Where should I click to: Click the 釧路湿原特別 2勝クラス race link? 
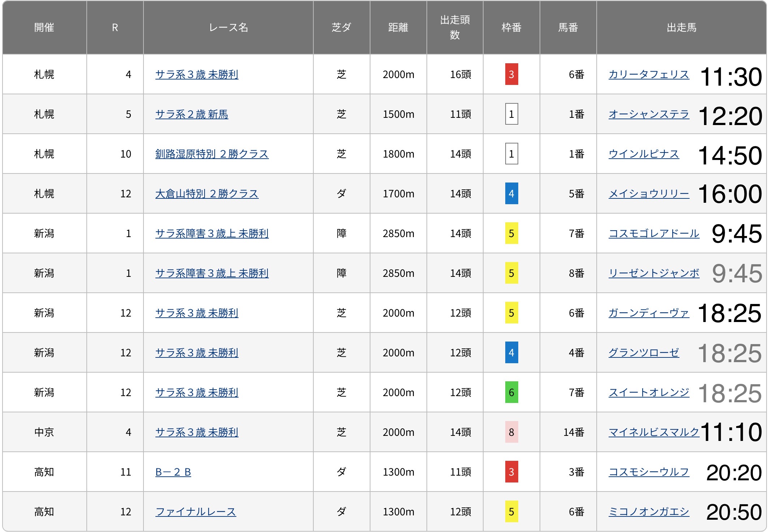click(212, 154)
